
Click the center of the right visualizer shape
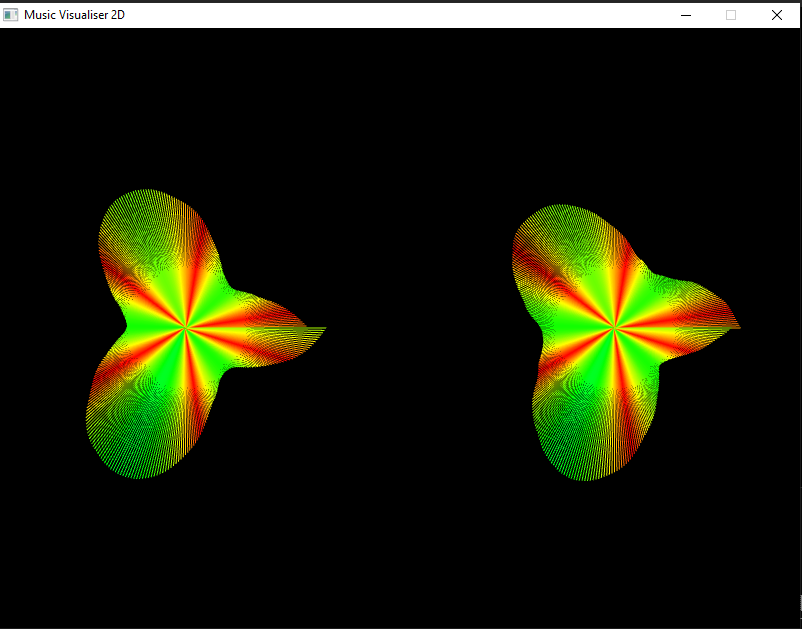611,327
